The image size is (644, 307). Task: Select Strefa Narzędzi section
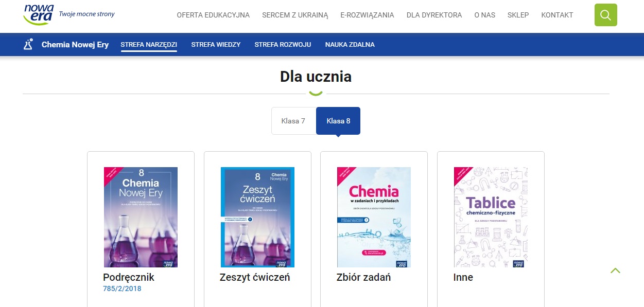149,45
